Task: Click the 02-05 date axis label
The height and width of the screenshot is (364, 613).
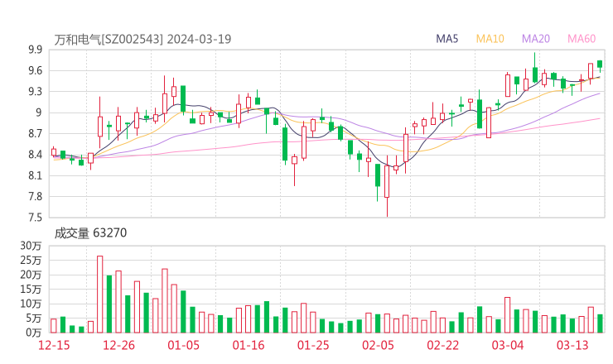Action: [x=378, y=345]
